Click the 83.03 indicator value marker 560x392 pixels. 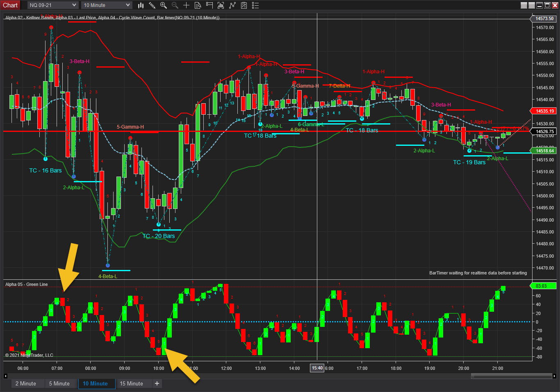(544, 286)
